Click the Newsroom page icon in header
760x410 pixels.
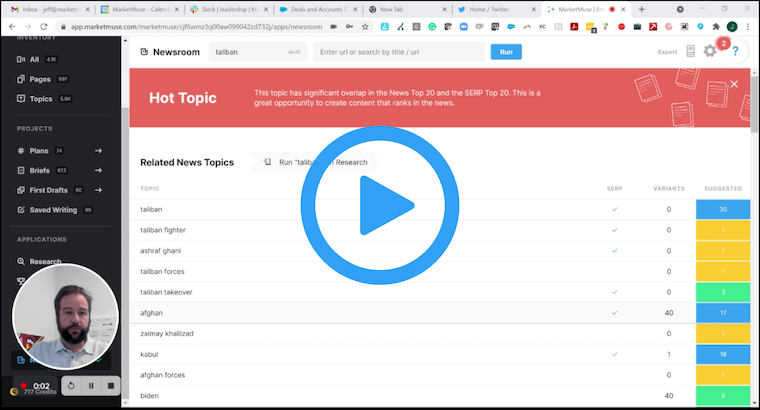click(x=144, y=52)
